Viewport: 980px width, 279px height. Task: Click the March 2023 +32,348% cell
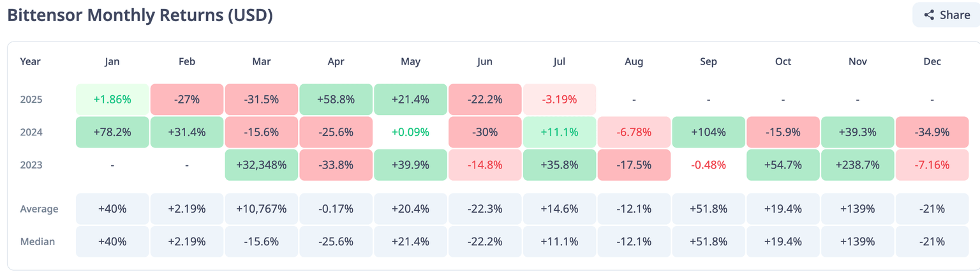click(x=261, y=165)
